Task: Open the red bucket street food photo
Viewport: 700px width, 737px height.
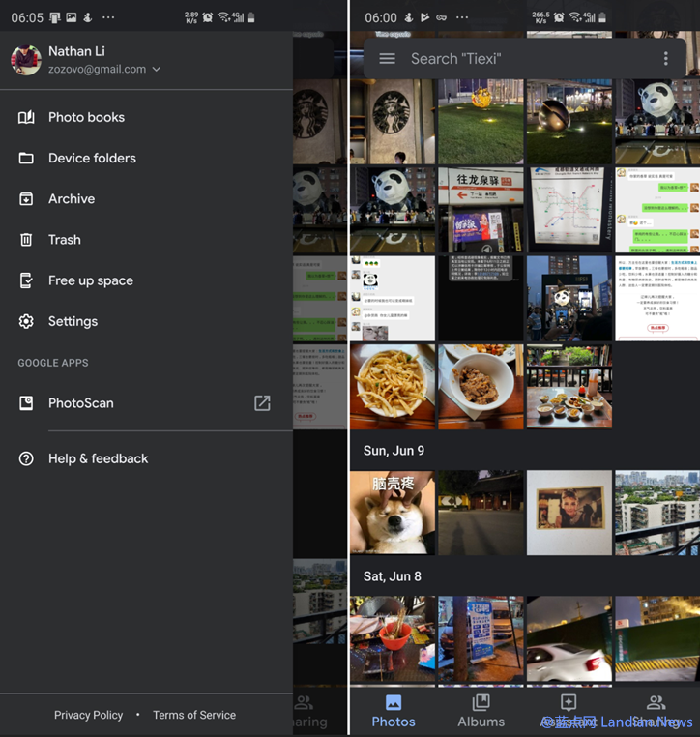Action: (393, 638)
